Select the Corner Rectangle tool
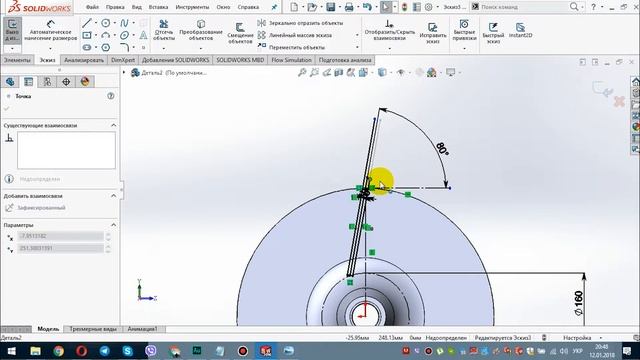The height and width of the screenshot is (360, 640). [x=87, y=36]
